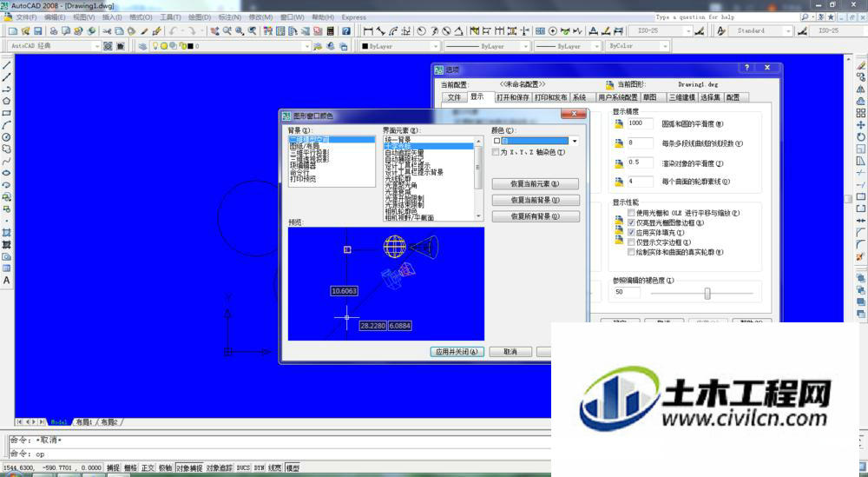This screenshot has height=477, width=868.
Task: Click 应用并关闭 button
Action: click(x=457, y=352)
